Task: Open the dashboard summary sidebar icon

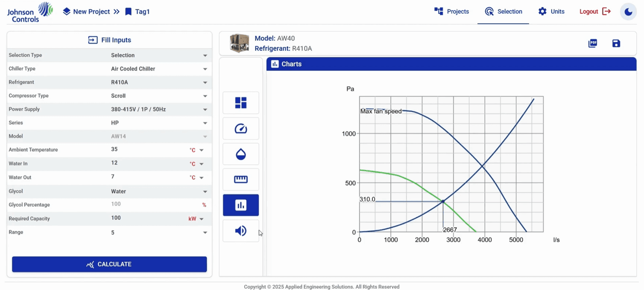Action: [241, 103]
